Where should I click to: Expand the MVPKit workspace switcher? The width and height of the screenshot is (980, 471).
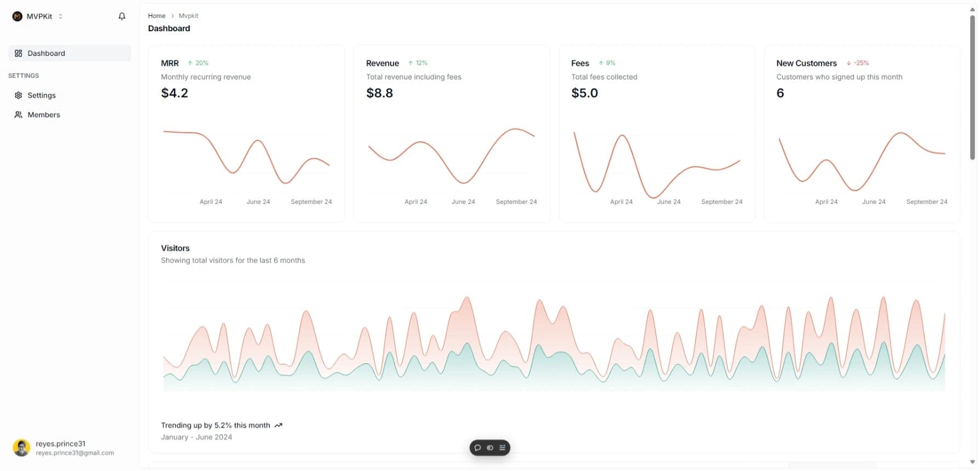click(60, 16)
